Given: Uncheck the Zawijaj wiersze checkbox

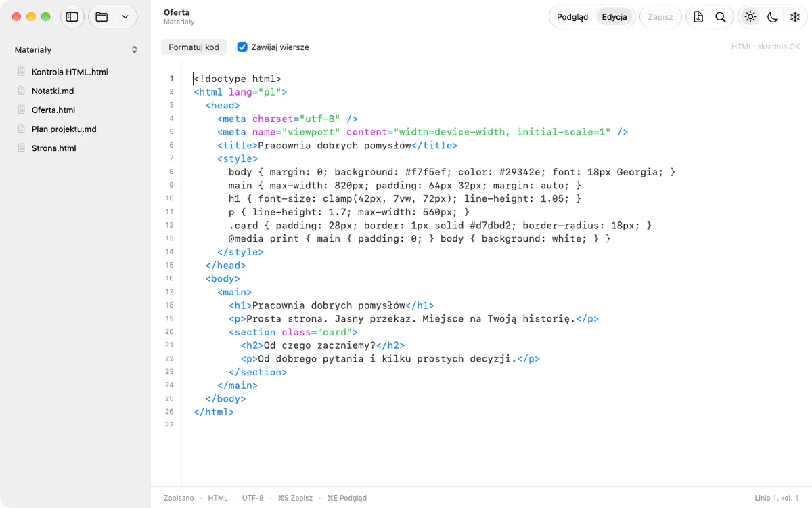Looking at the screenshot, I should 242,47.
